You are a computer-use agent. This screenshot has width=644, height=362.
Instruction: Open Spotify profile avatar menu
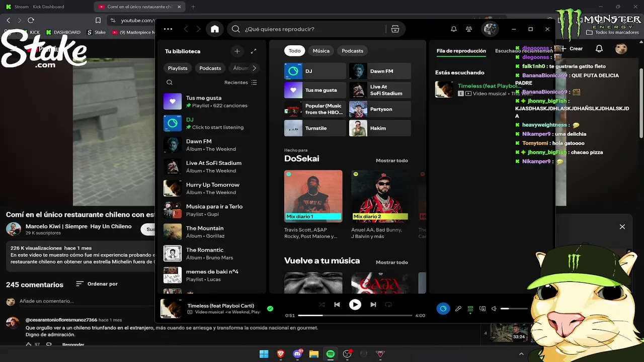coord(491,29)
